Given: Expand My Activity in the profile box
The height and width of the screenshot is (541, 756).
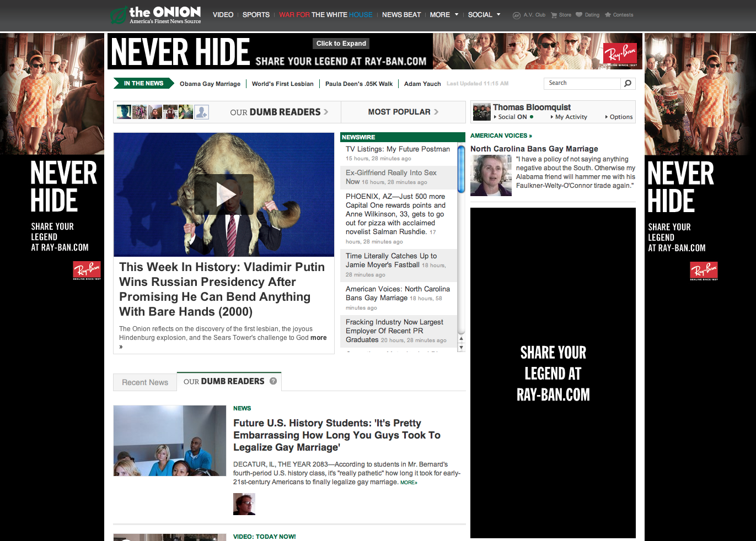Looking at the screenshot, I should click(x=569, y=117).
